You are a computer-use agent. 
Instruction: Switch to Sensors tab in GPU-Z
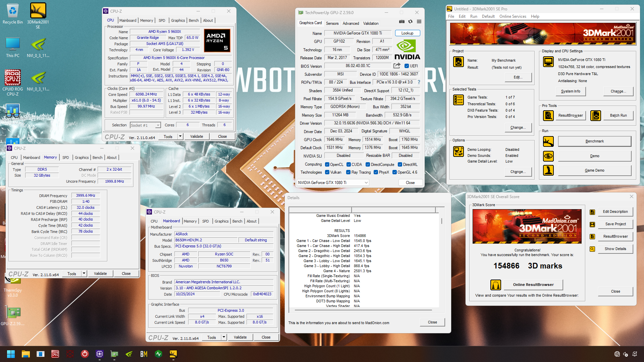point(332,23)
